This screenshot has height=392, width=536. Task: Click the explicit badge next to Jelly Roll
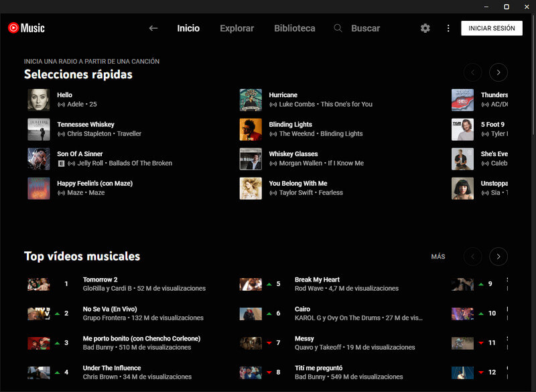[61, 164]
